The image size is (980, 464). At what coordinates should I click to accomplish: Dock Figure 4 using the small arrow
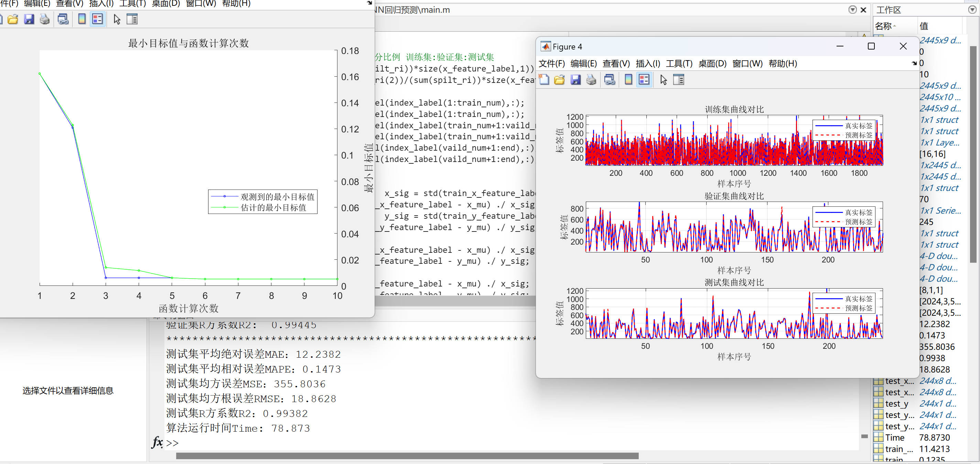point(914,64)
